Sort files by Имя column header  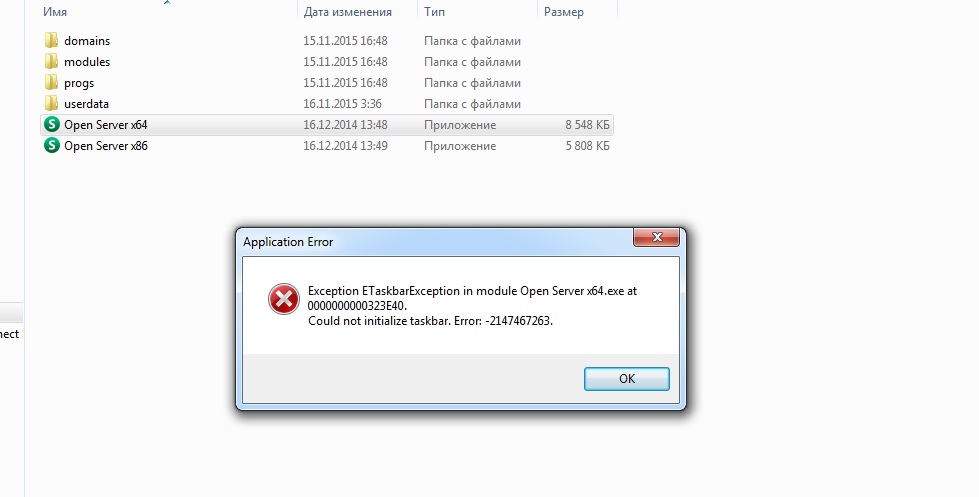(x=55, y=12)
